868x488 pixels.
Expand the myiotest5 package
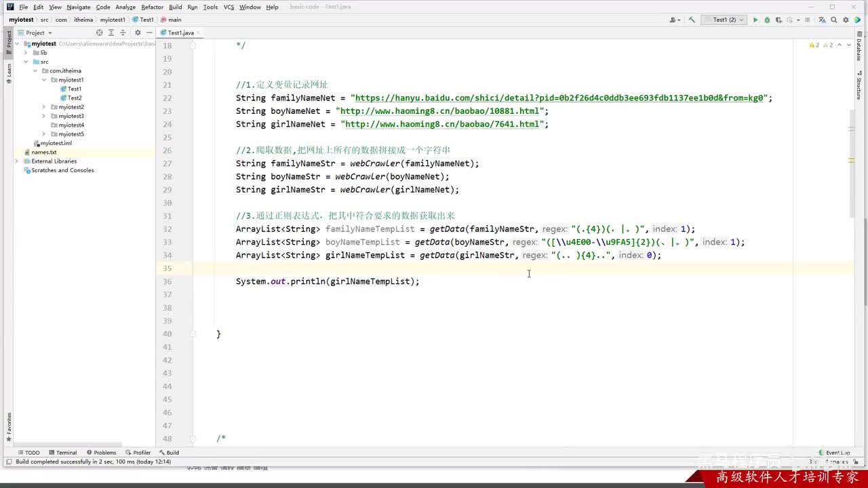coord(44,134)
